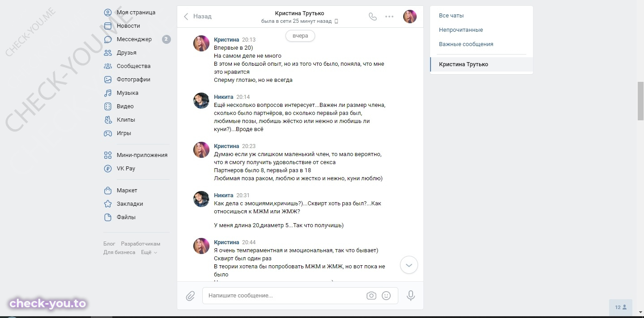Open the Маркет shopping bag icon
The width and height of the screenshot is (644, 318).
(x=108, y=191)
